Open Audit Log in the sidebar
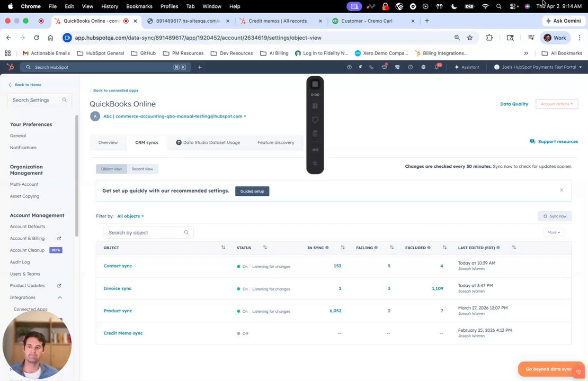Viewport: 588px width, 381px height. click(20, 262)
